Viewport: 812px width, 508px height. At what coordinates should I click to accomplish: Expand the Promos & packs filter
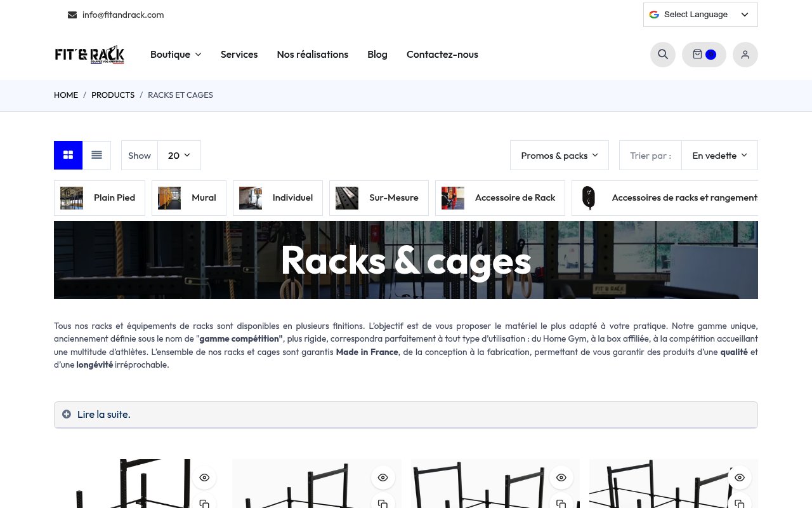pos(559,155)
